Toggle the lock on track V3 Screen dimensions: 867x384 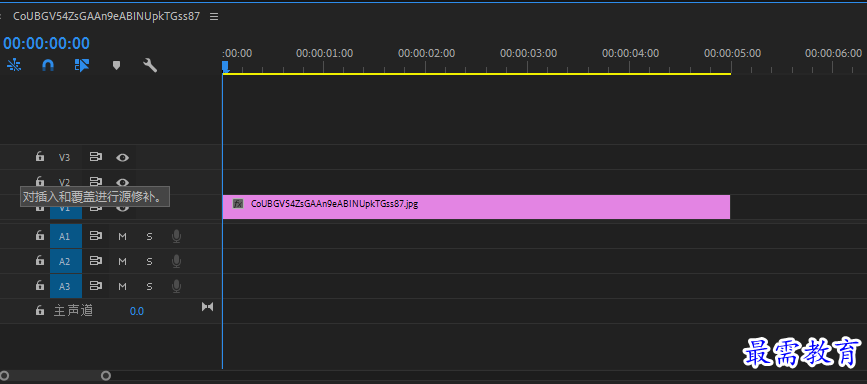click(39, 157)
